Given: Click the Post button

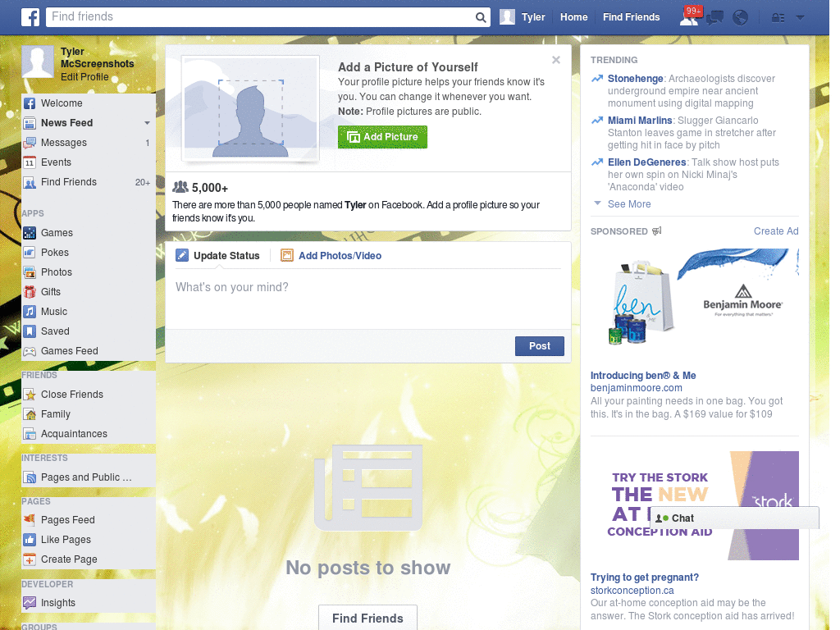Looking at the screenshot, I should pyautogui.click(x=540, y=346).
